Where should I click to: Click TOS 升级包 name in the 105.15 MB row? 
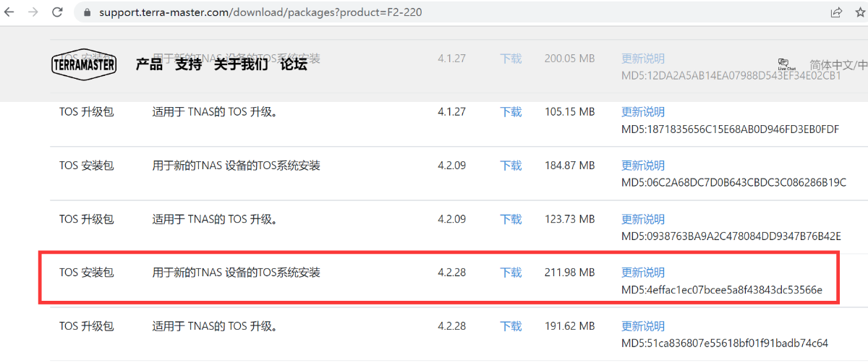pyautogui.click(x=87, y=112)
